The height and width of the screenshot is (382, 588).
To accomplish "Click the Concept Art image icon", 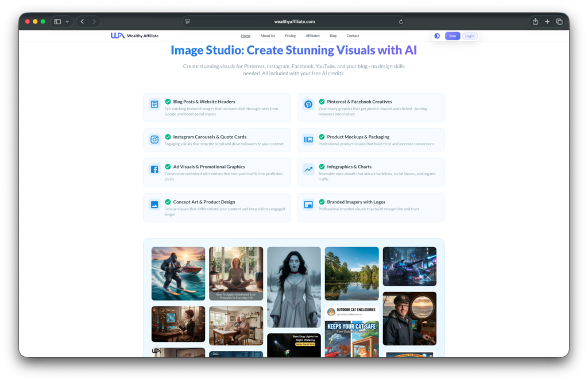I will pos(154,204).
